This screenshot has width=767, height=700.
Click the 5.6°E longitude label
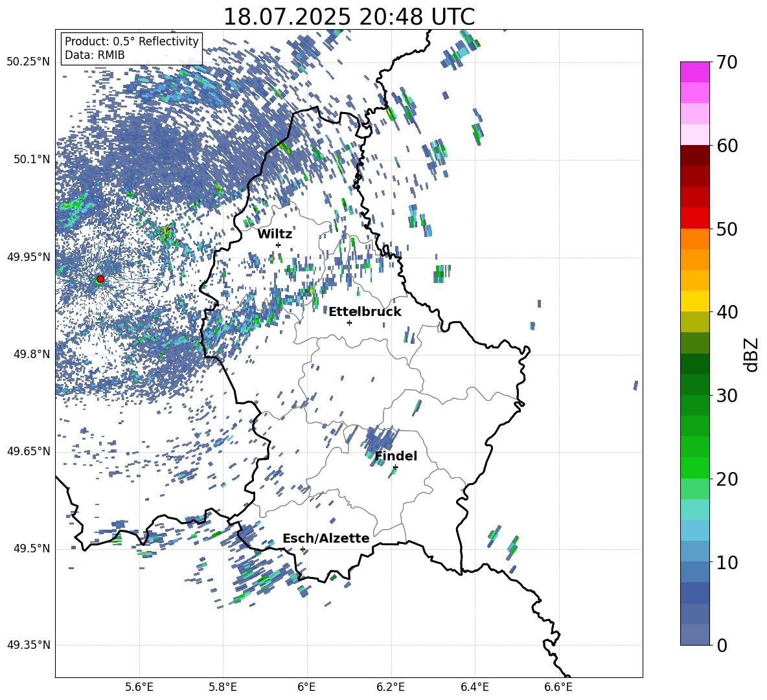139,687
